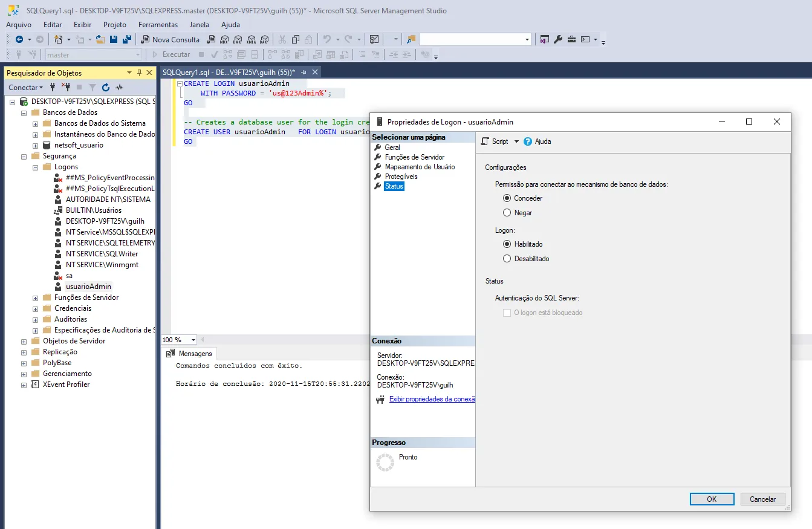Collapse the Logons tree node
812x529 pixels.
pyautogui.click(x=36, y=167)
